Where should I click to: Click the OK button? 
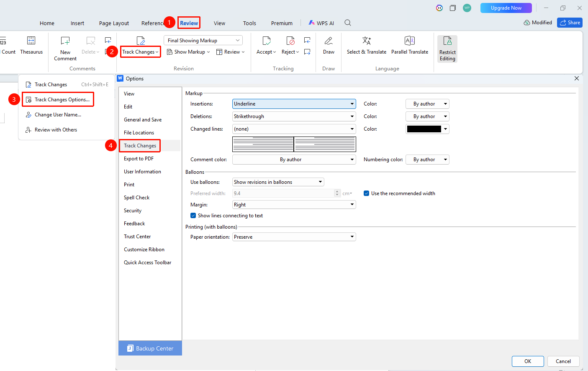coord(528,361)
